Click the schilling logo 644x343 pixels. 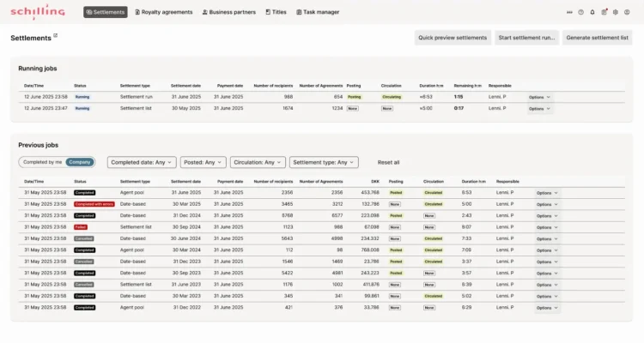click(38, 11)
